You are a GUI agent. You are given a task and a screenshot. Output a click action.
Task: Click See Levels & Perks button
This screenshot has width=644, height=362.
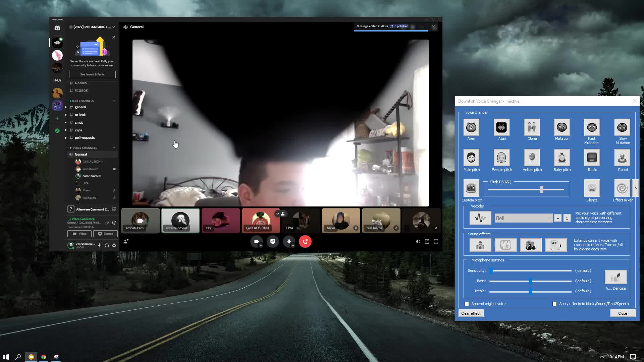coord(92,74)
